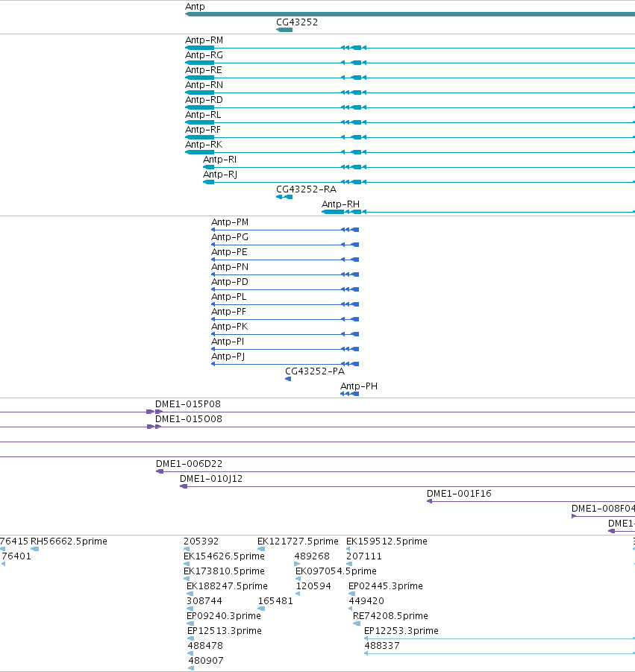Click feature 205392 label
The height and width of the screenshot is (672, 635).
coord(201,541)
